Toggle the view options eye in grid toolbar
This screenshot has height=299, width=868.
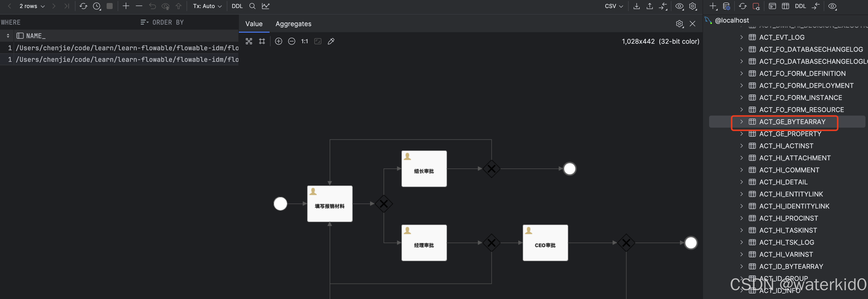click(x=679, y=6)
